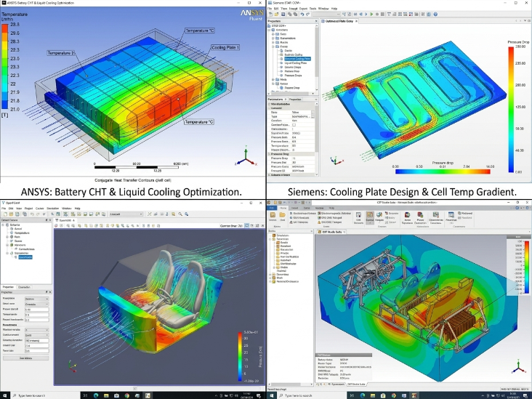This screenshot has width=532, height=399.
Task: Open the Tools menu in STAR-CCM+
Action: (313, 9)
